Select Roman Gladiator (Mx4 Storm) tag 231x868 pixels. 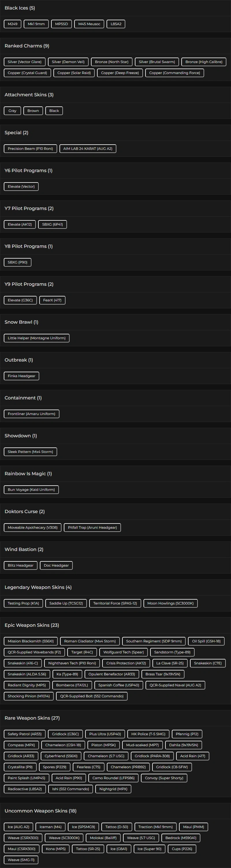coord(90,641)
